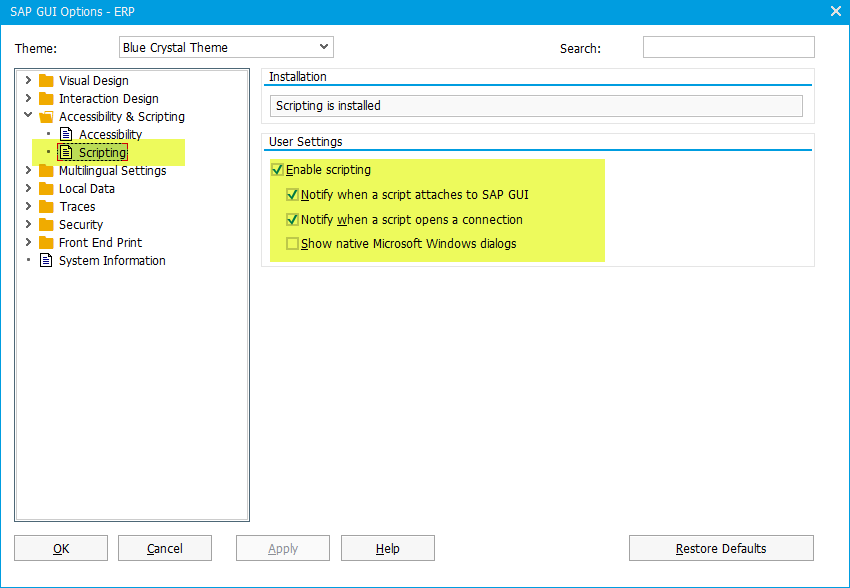
Task: Click the Cancel button
Action: (165, 548)
